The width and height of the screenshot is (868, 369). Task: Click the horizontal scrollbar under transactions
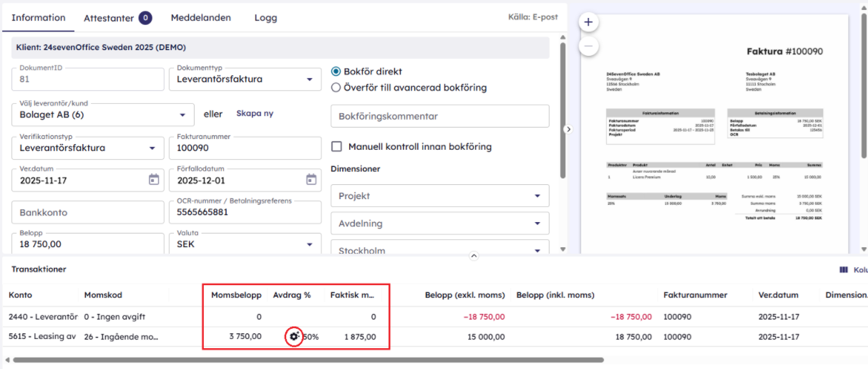click(308, 360)
